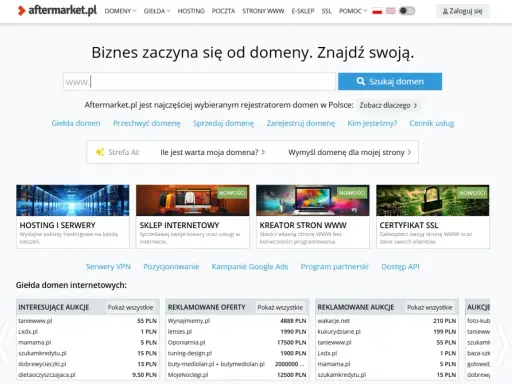Open E-SKLEP menu item
Viewport: 512px width, 384px height.
click(x=303, y=11)
